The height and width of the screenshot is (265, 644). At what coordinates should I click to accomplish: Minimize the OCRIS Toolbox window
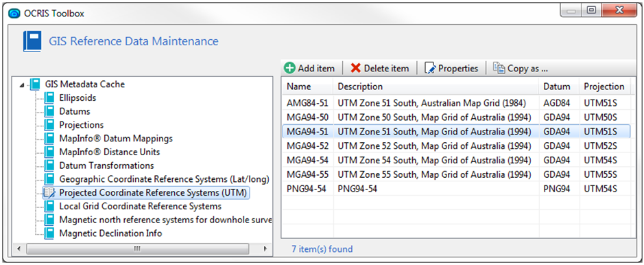(x=571, y=10)
